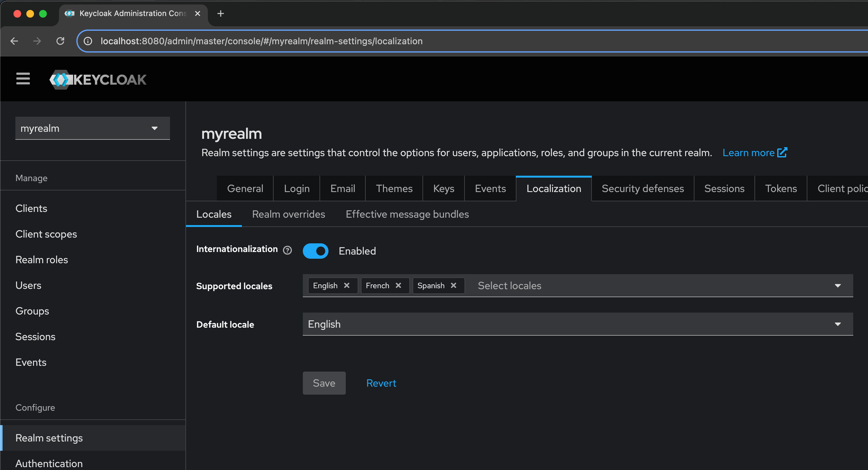Click the Keycloak logo
The height and width of the screenshot is (470, 868).
click(x=98, y=79)
